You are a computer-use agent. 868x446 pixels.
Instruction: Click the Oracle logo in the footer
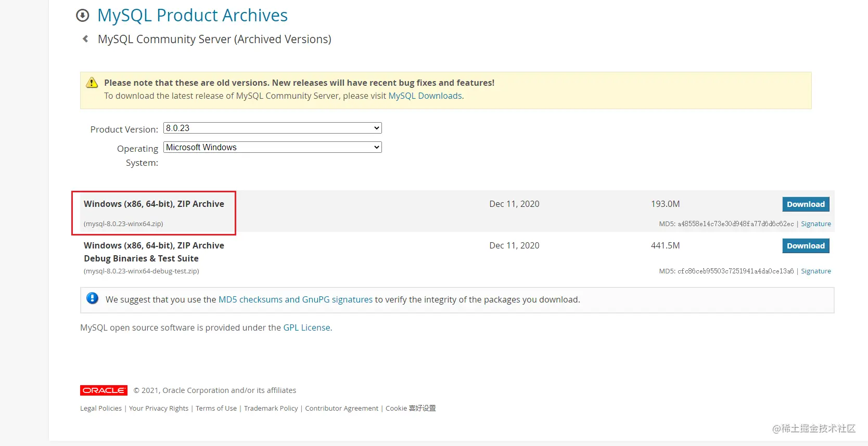[x=104, y=390]
